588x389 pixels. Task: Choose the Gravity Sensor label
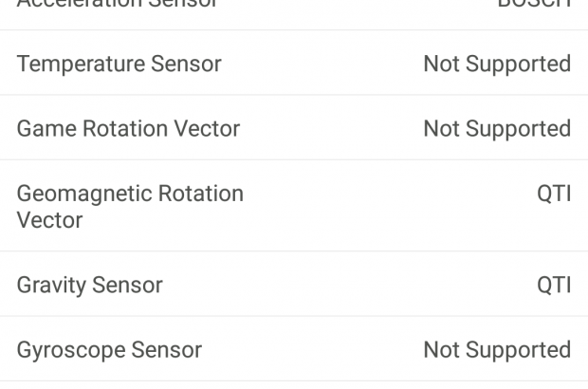89,285
